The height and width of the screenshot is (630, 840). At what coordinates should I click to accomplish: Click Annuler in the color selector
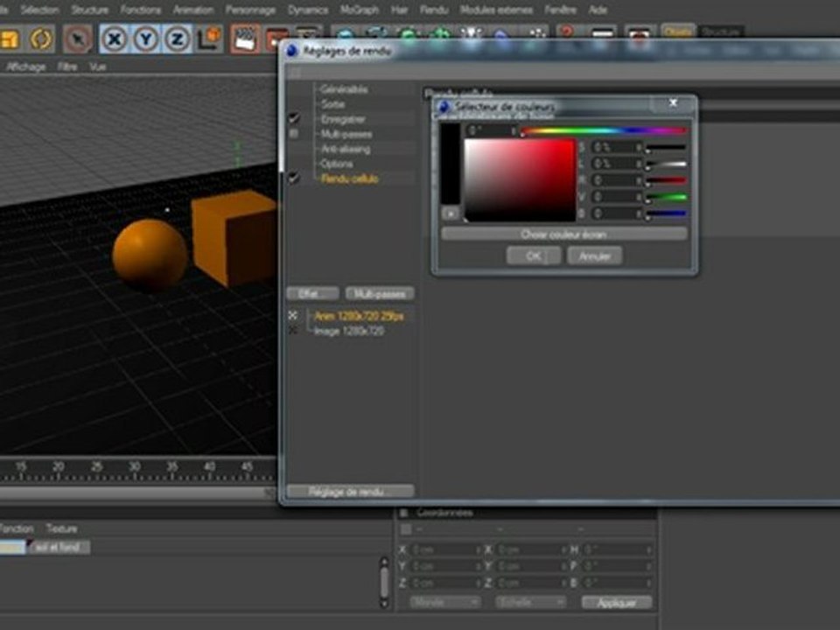[595, 255]
